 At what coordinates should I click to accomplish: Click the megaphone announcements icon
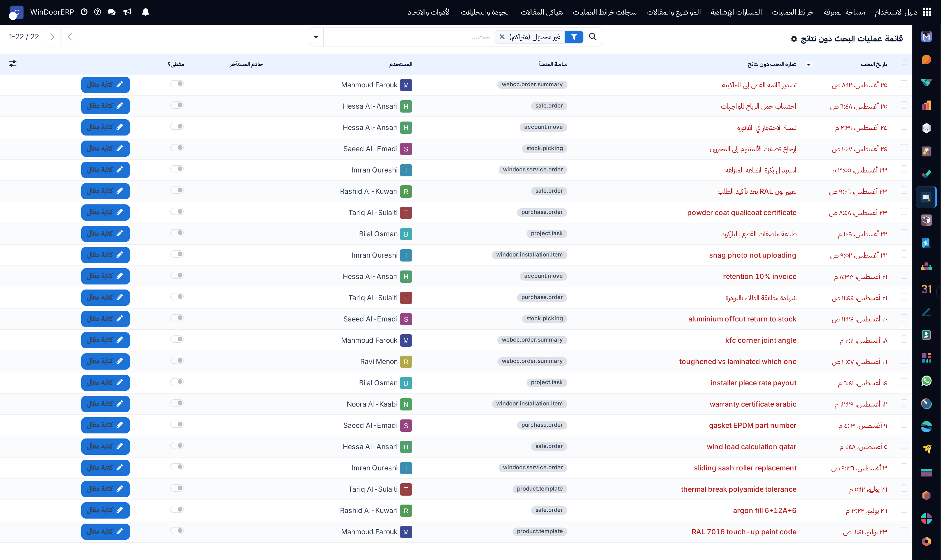pyautogui.click(x=128, y=12)
